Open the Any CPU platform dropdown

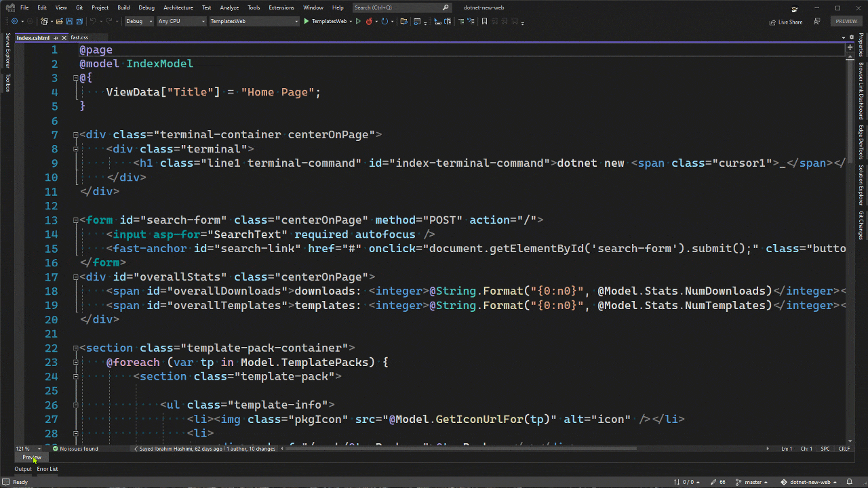click(x=180, y=22)
